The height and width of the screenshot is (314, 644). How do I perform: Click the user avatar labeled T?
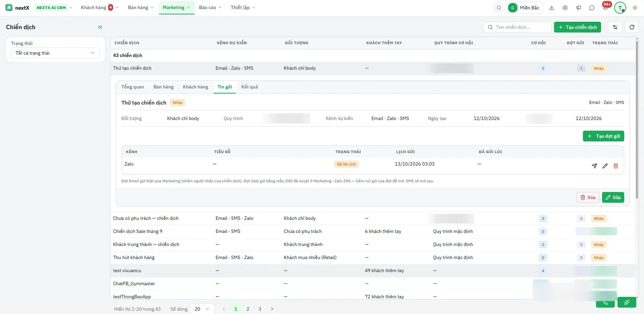(620, 8)
